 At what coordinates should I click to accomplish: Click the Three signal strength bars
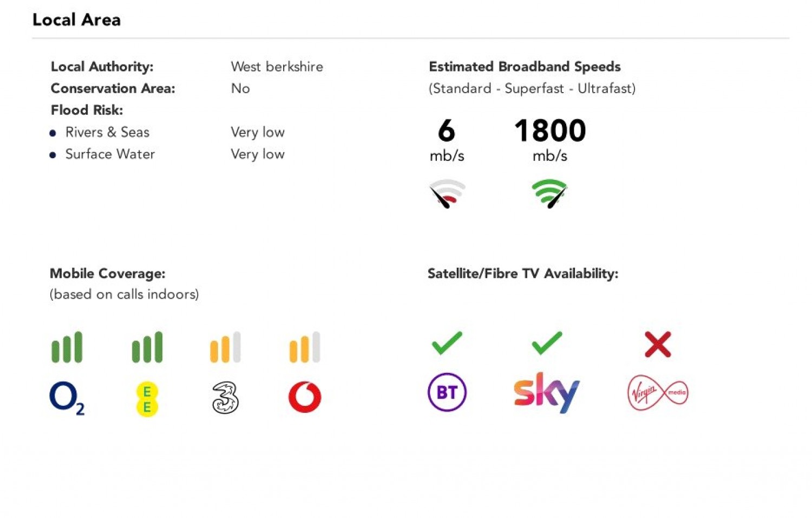point(225,347)
